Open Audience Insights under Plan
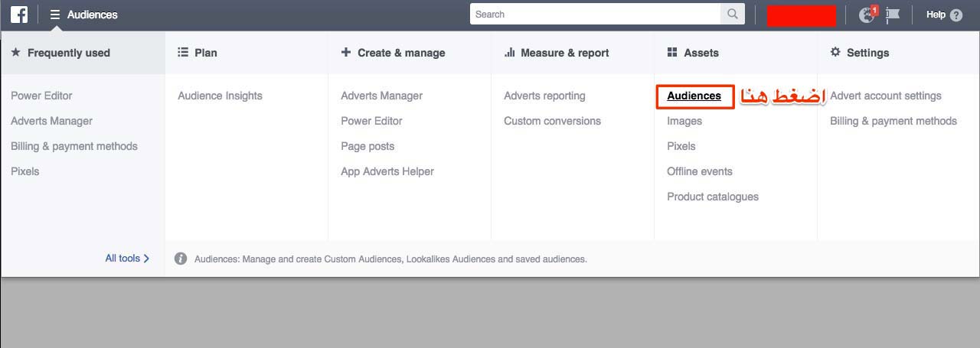 (220, 96)
